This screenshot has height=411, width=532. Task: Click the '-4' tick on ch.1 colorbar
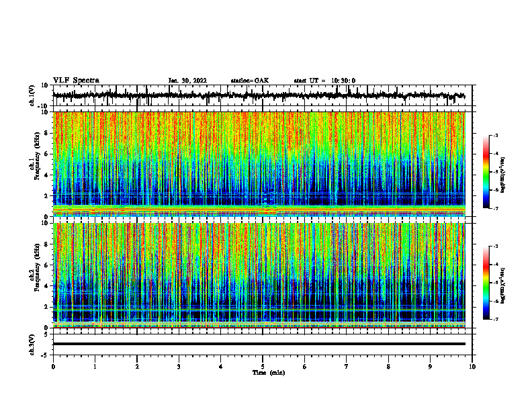tap(496, 154)
